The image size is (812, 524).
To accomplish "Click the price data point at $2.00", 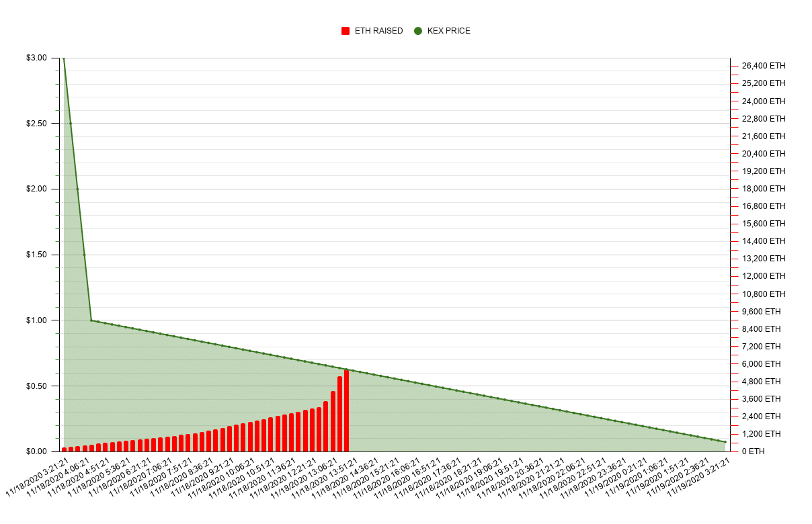I will tap(77, 189).
